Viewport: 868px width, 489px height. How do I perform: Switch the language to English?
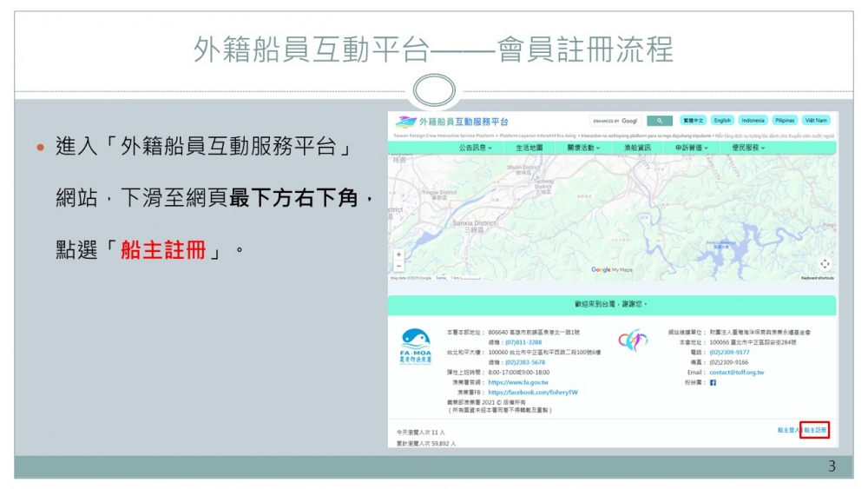[722, 121]
